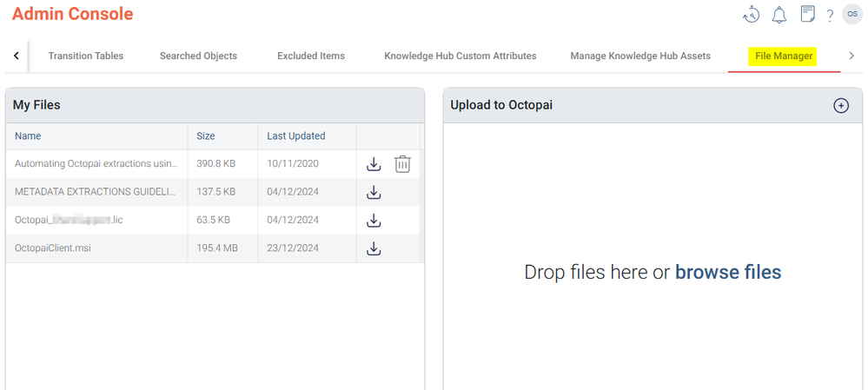This screenshot has height=390, width=868.
Task: Open the notifications bell
Action: pyautogui.click(x=779, y=15)
